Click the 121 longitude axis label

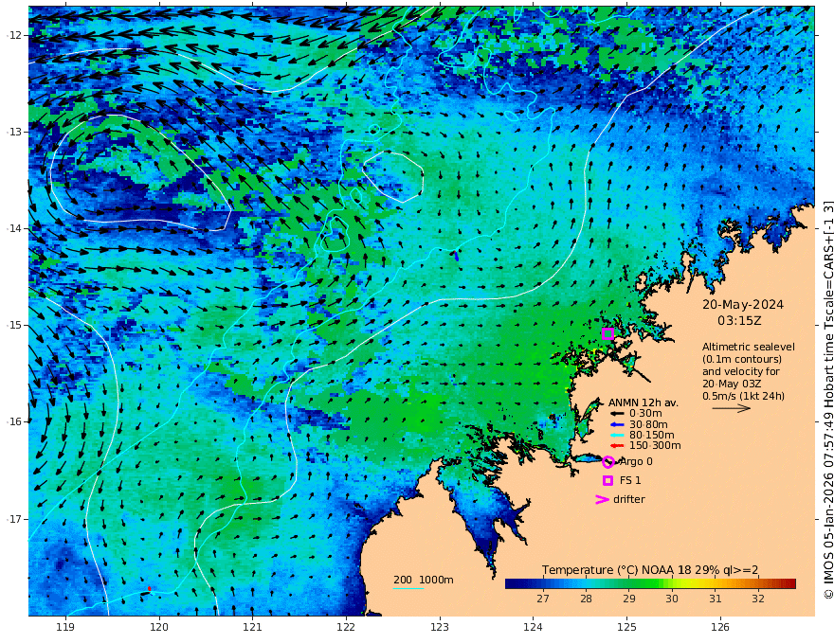point(253,628)
